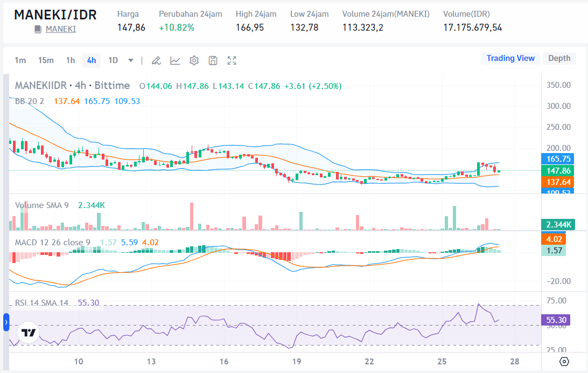Open the MANEKI info link

(x=60, y=29)
